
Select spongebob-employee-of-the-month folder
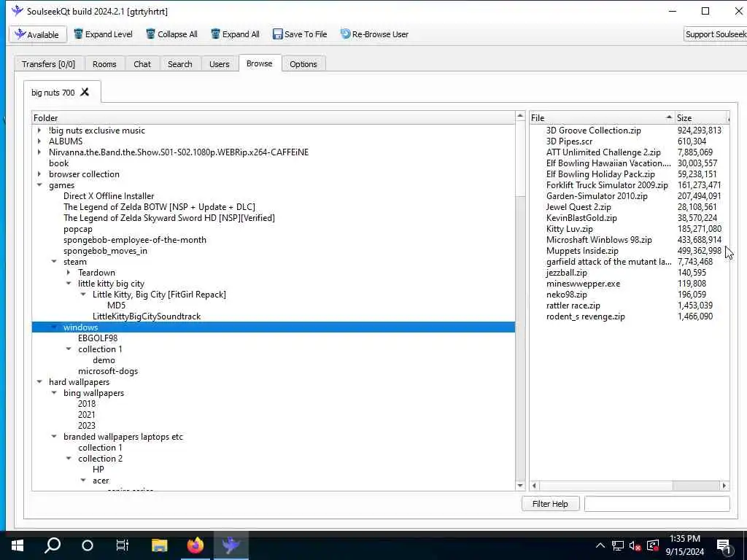135,239
